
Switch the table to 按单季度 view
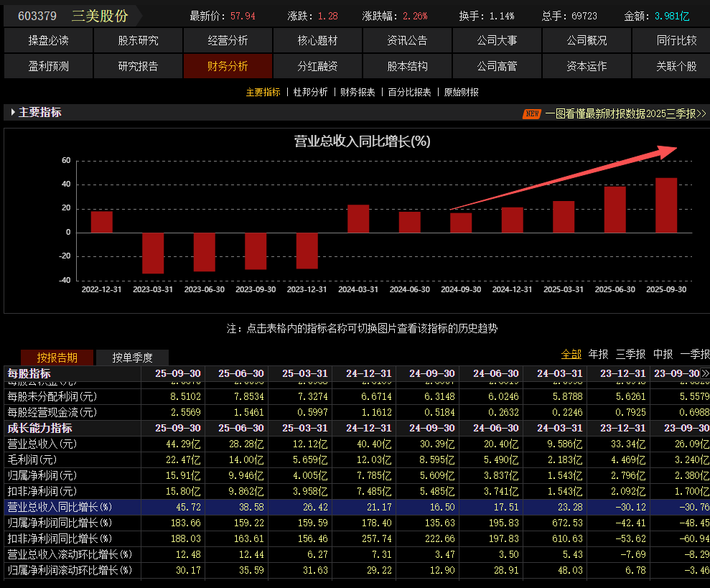tap(132, 358)
